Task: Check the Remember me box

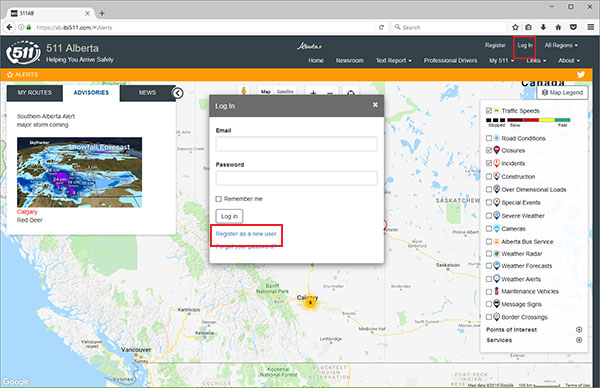Action: point(218,199)
